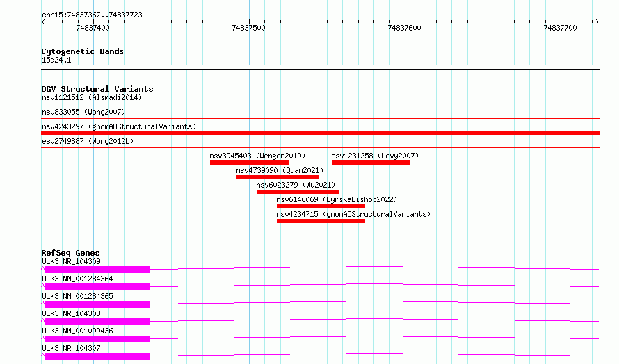Click the right arrowhead of the ruler

[x=597, y=22]
